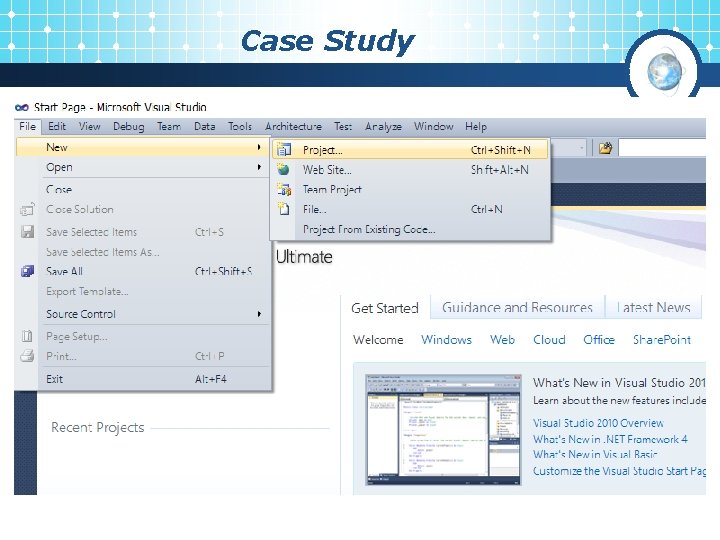Open Visual Studio 2010 Overview link
Viewport: 720px width, 540px height.
pyautogui.click(x=598, y=422)
